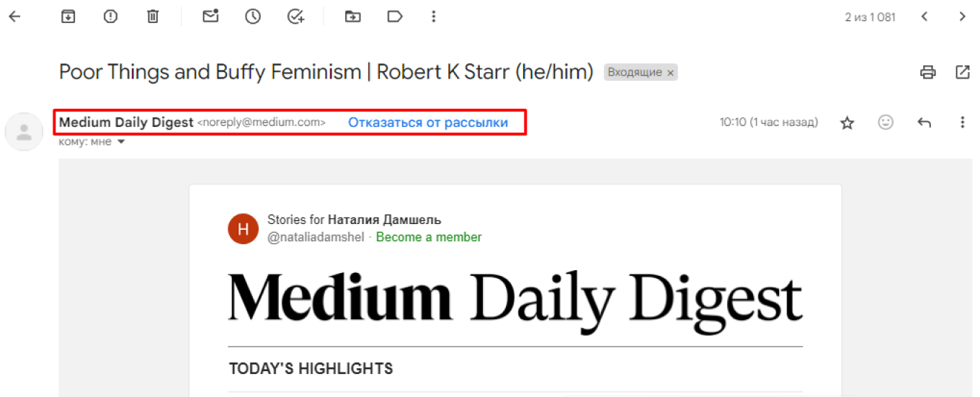
Task: Open the labels tag icon
Action: (x=395, y=16)
